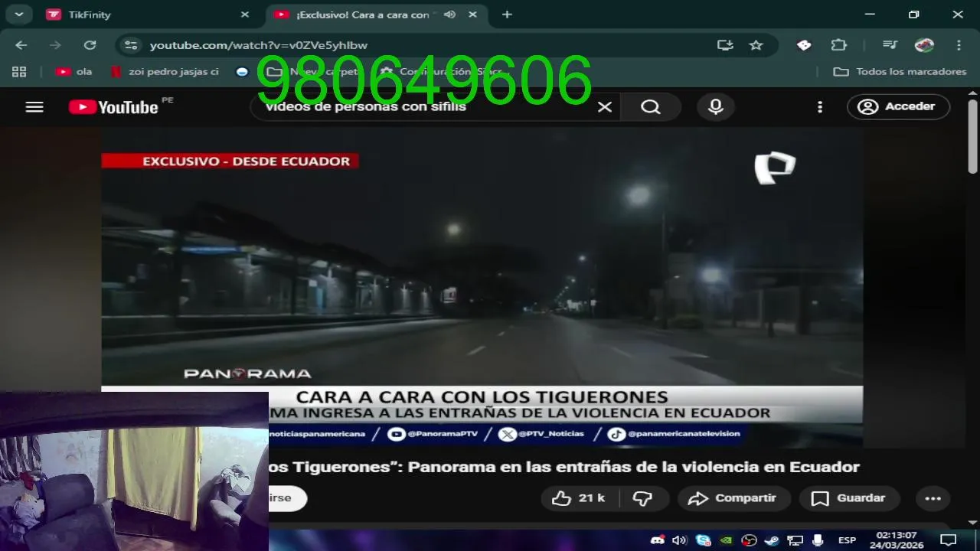980x551 pixels.
Task: Mute the tab audio speaker icon
Action: click(x=449, y=15)
